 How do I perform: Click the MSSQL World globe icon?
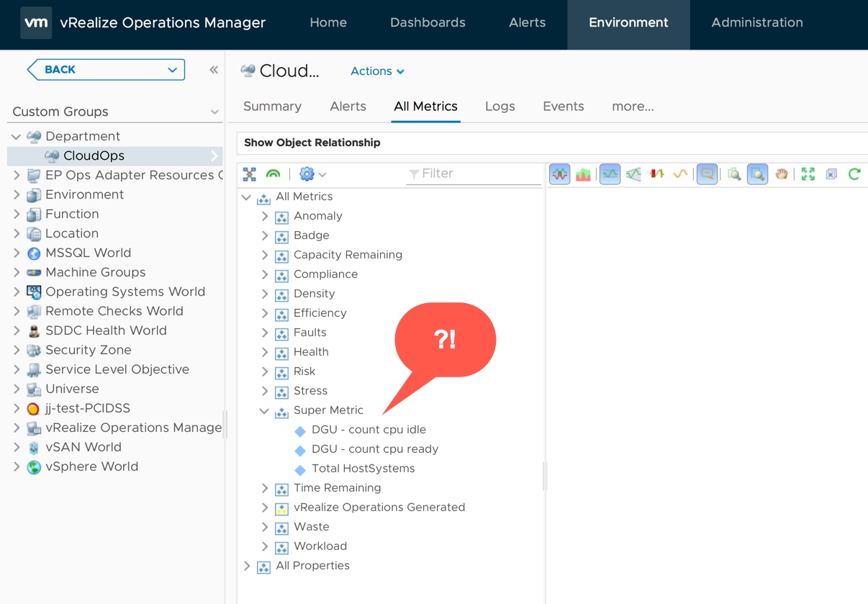[34, 253]
